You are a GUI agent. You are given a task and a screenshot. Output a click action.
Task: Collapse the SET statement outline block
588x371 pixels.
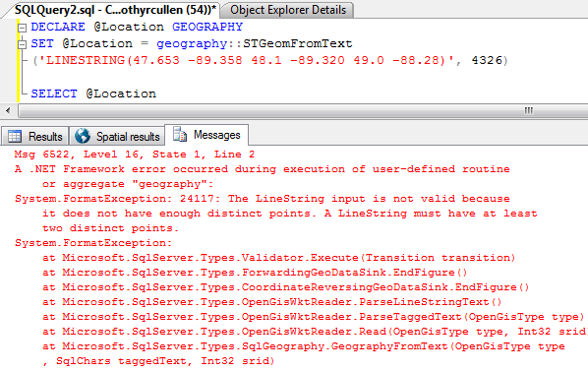[23, 44]
